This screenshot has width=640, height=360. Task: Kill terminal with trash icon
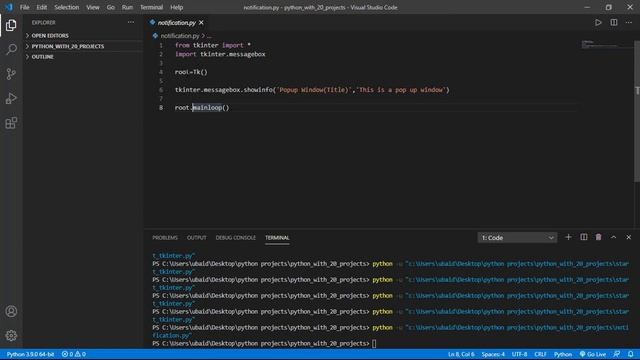598,237
